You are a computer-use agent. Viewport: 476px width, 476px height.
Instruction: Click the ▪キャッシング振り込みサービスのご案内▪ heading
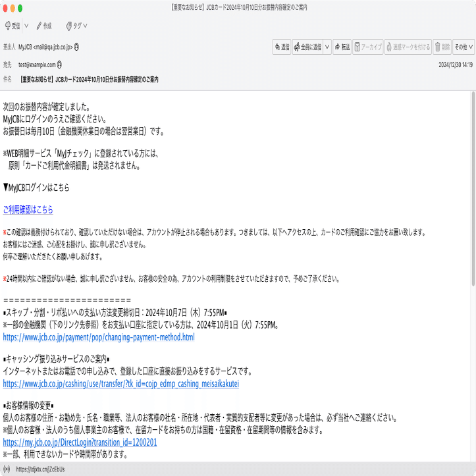point(56,359)
